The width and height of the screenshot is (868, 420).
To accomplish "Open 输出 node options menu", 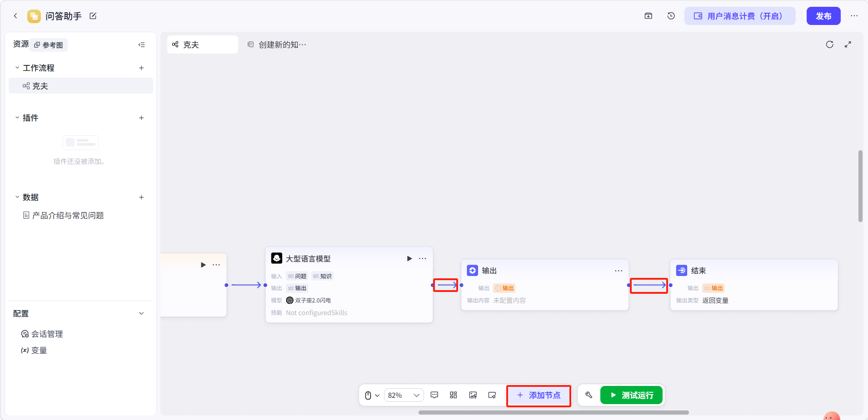I will (619, 271).
